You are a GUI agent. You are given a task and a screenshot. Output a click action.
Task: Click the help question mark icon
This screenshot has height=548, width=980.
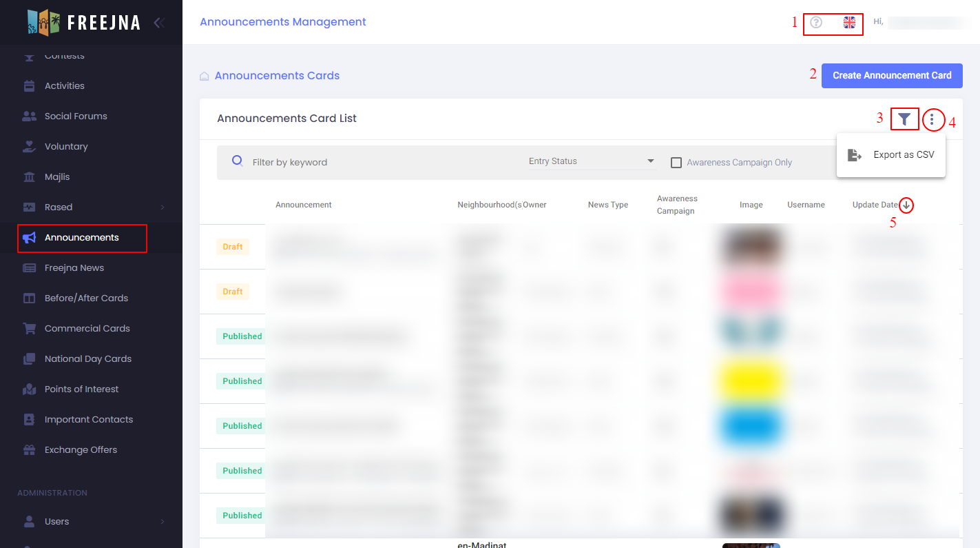816,22
